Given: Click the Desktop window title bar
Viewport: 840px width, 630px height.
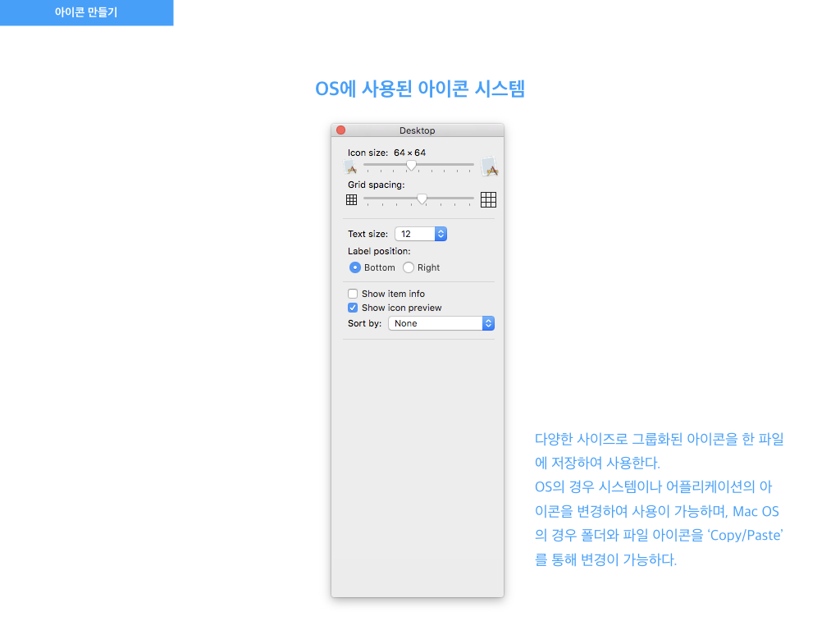Looking at the screenshot, I should (x=418, y=130).
